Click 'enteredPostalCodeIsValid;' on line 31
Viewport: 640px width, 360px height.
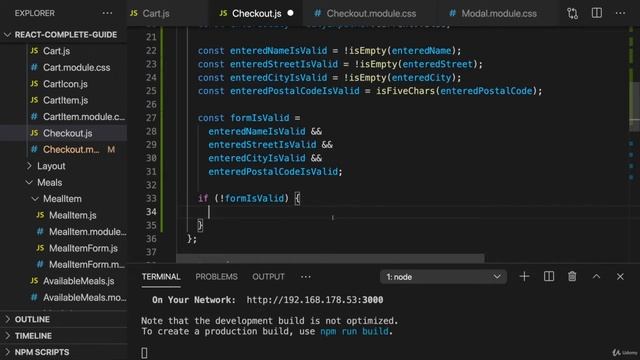275,171
